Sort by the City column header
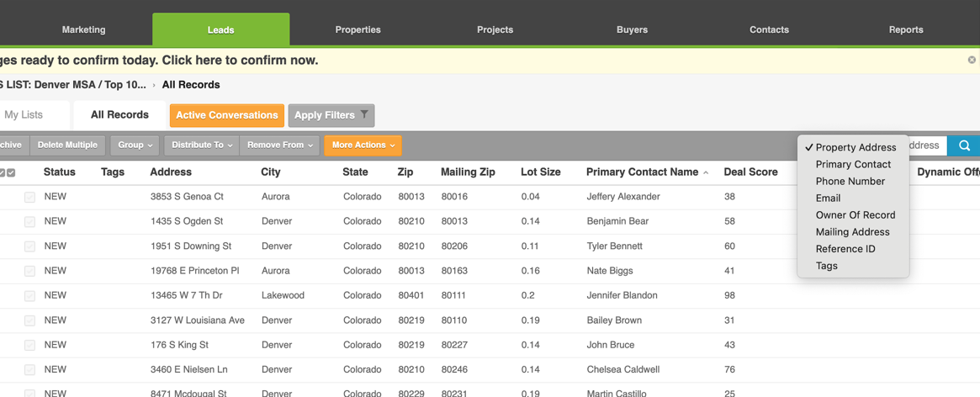This screenshot has width=980, height=397. coord(271,172)
